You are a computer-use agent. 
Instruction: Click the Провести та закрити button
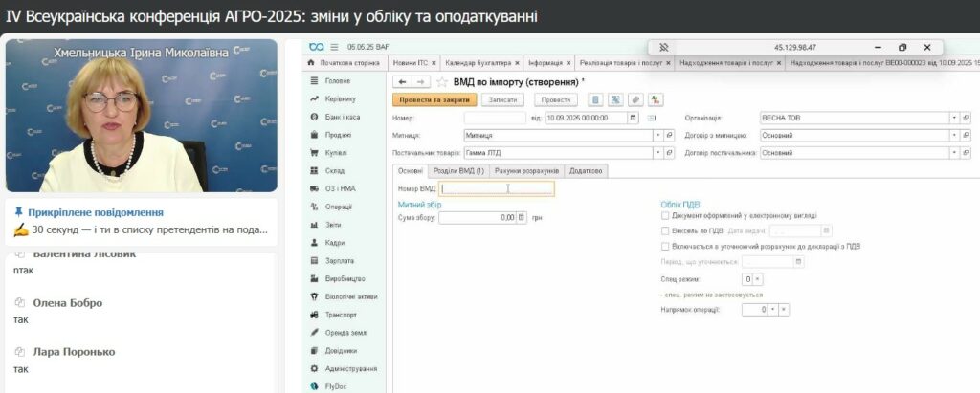[434, 99]
